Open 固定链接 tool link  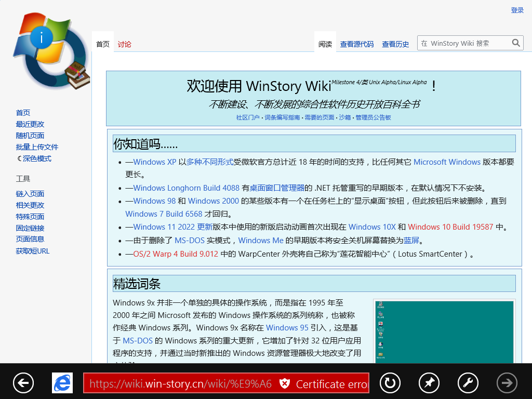tap(30, 228)
